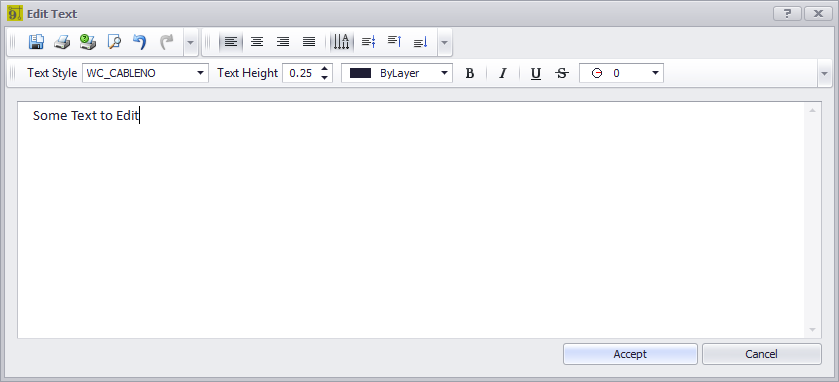Click text editor scrollbar up arrow
Image resolution: width=839 pixels, height=382 pixels.
pos(812,111)
